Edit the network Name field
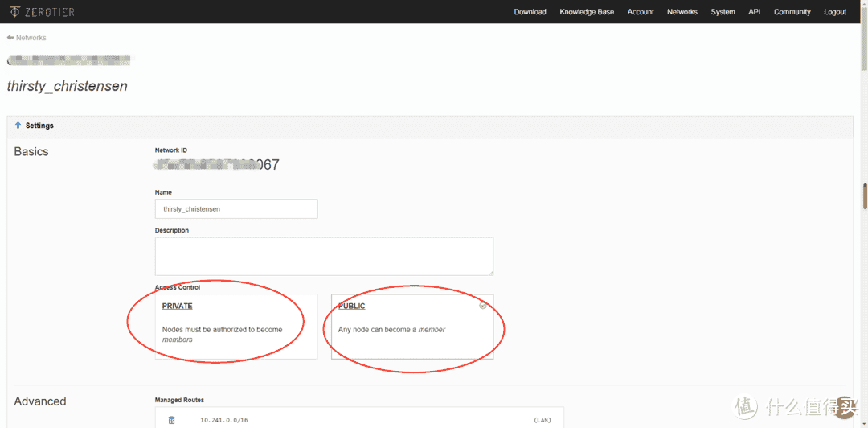 [236, 209]
